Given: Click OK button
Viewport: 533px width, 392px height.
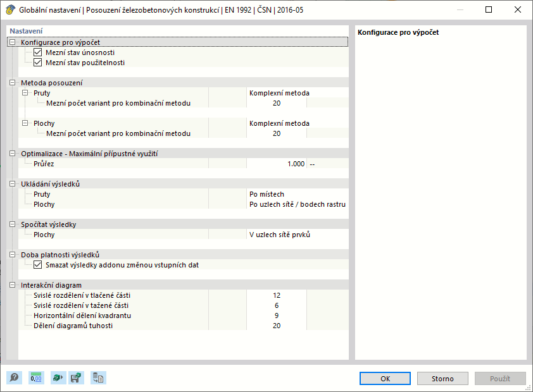Looking at the screenshot, I should [x=385, y=379].
